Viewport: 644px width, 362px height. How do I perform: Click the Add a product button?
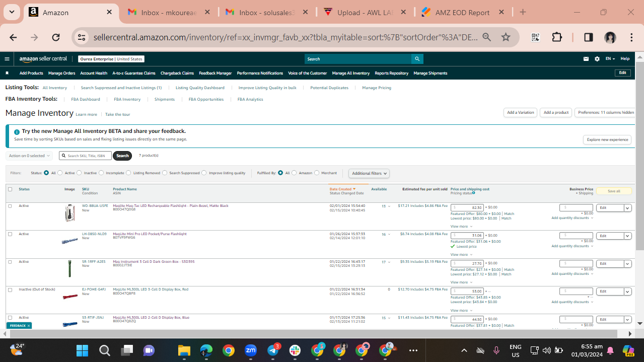tap(556, 113)
